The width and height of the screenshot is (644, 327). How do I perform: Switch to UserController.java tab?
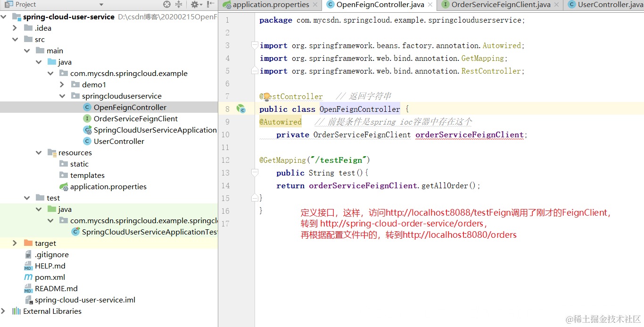[605, 5]
